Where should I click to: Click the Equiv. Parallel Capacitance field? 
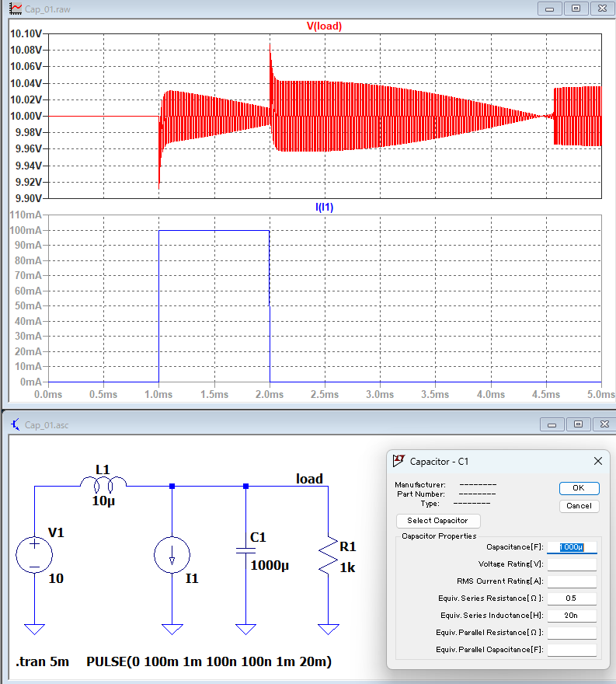coord(571,650)
